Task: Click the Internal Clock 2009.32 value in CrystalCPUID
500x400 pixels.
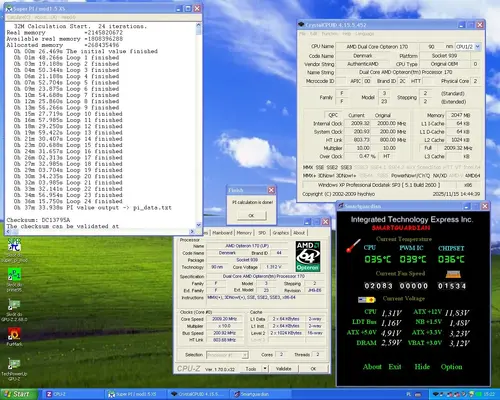Action: pyautogui.click(x=360, y=123)
